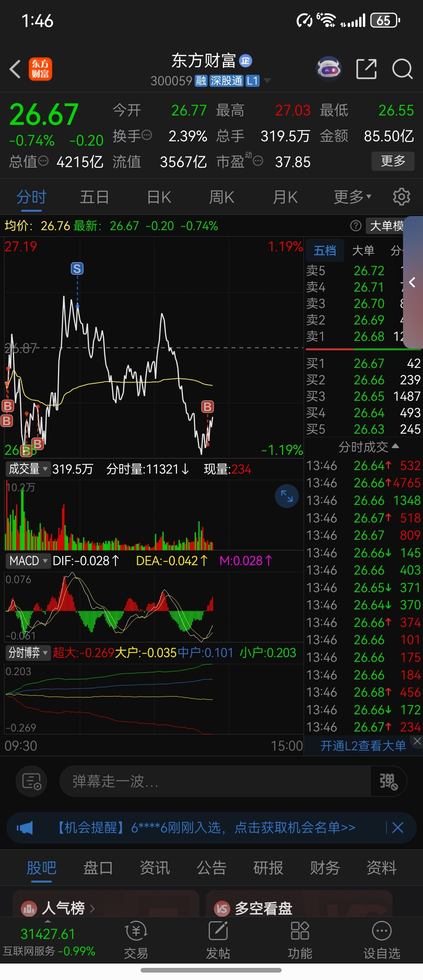This screenshot has width=423, height=980.
Task: Open the 人气榜 card icon
Action: [29, 909]
